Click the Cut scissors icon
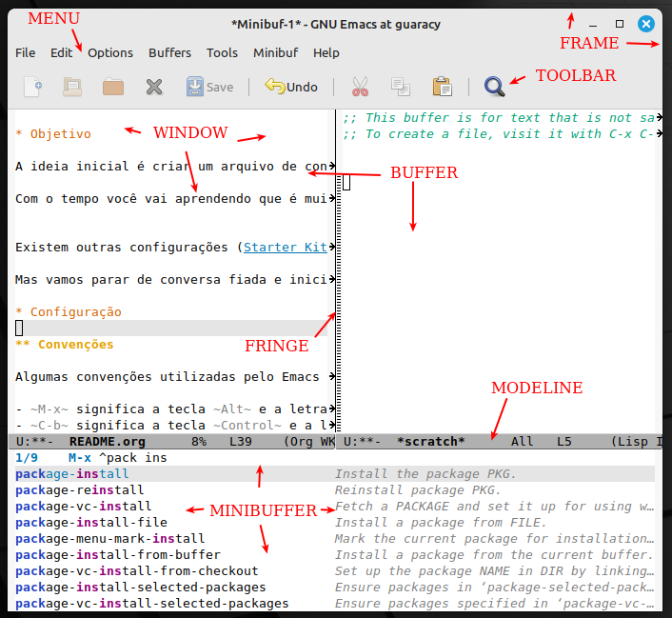Image resolution: width=672 pixels, height=618 pixels. click(x=360, y=87)
